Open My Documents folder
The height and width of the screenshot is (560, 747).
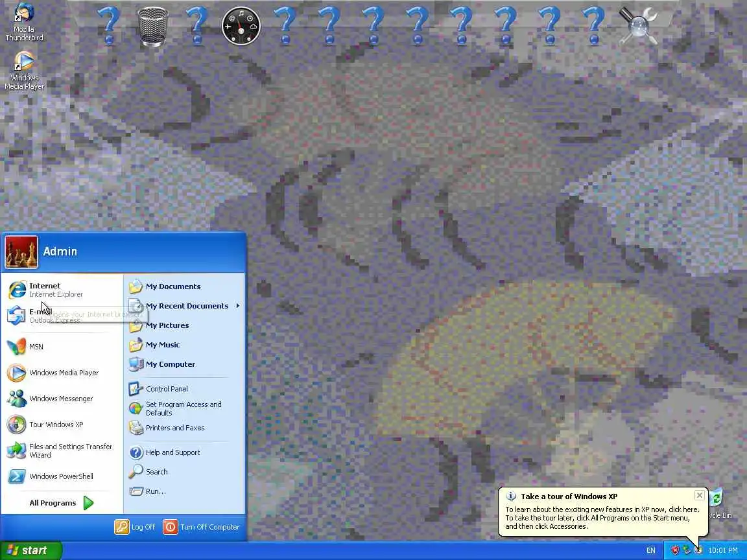pos(184,286)
